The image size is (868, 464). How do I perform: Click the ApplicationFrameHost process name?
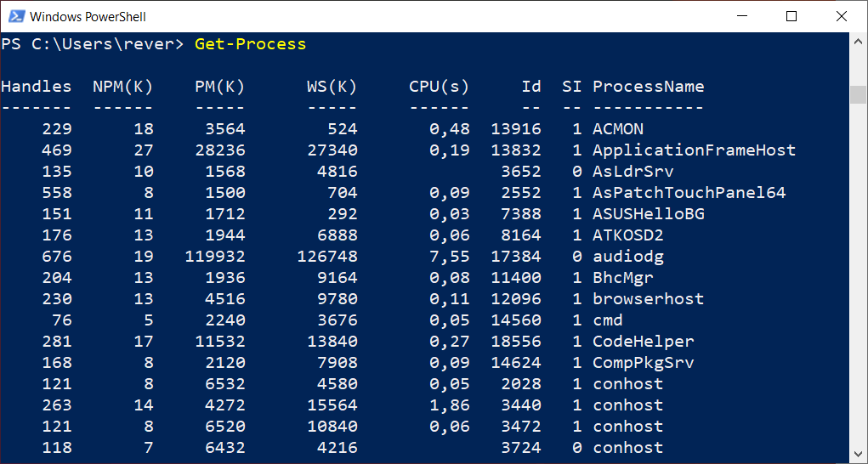pos(695,150)
